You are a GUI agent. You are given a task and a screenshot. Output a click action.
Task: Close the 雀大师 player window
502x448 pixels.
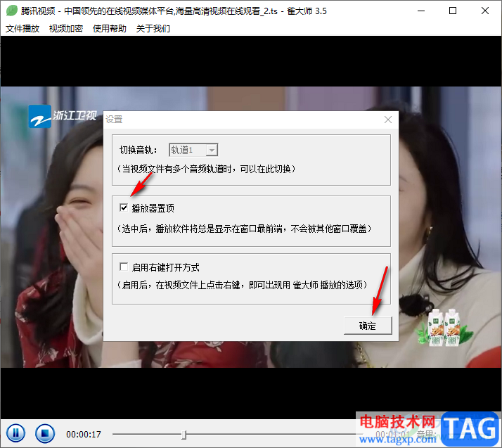pyautogui.click(x=484, y=11)
